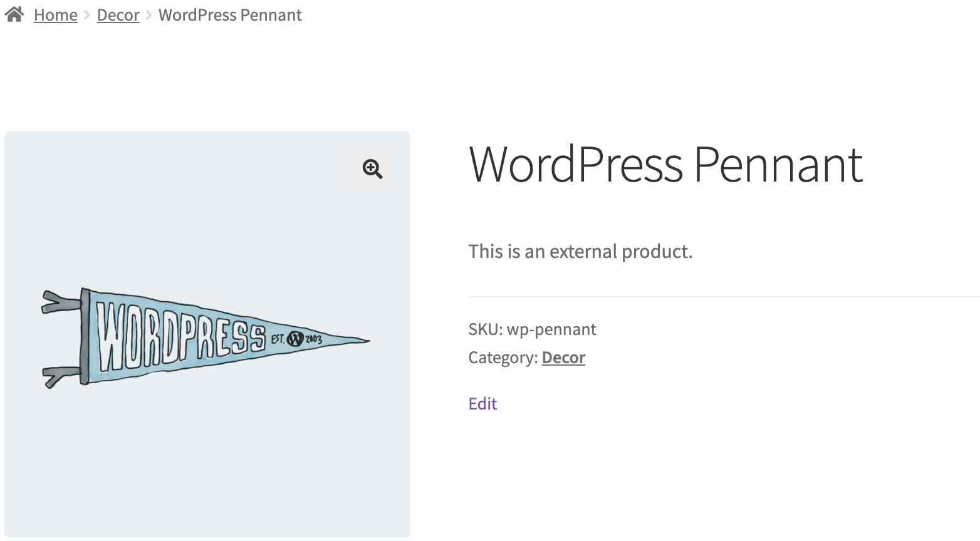
Task: Open the image zoom magnifier icon
Action: coord(373,168)
